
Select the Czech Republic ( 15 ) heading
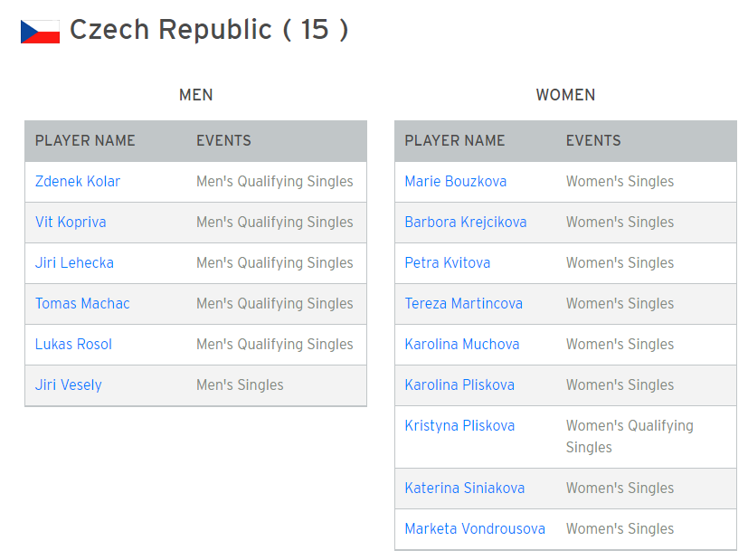tap(209, 30)
